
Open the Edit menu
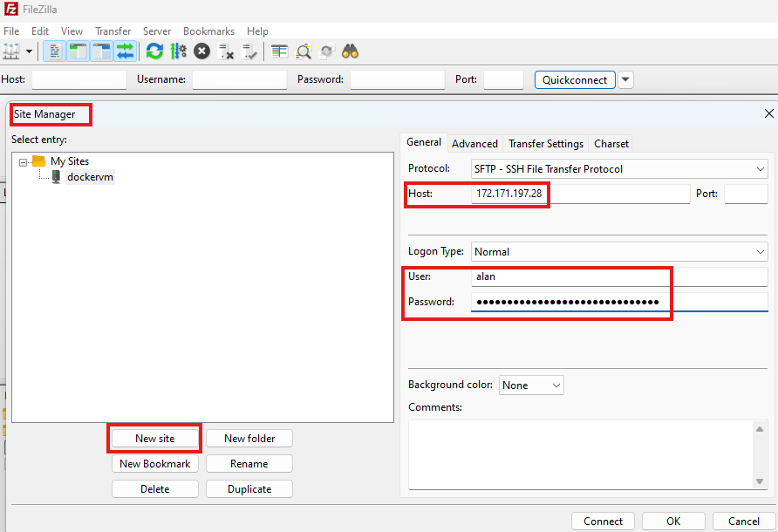point(40,31)
